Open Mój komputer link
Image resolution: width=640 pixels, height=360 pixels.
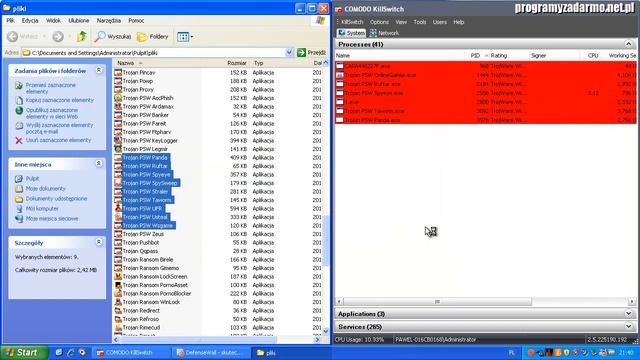pyautogui.click(x=42, y=209)
